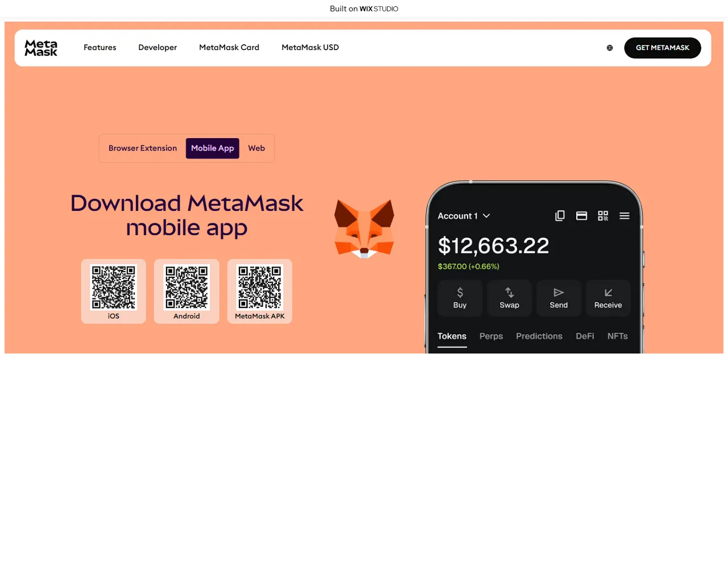Open the language globe icon
Screen dimensions: 728x582
click(x=610, y=48)
